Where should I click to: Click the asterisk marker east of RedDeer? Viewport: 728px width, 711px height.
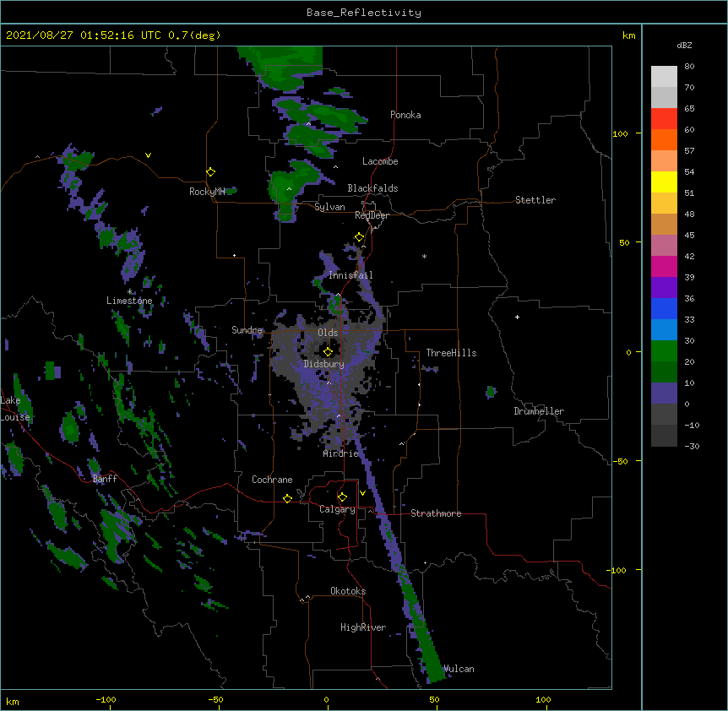tap(424, 257)
